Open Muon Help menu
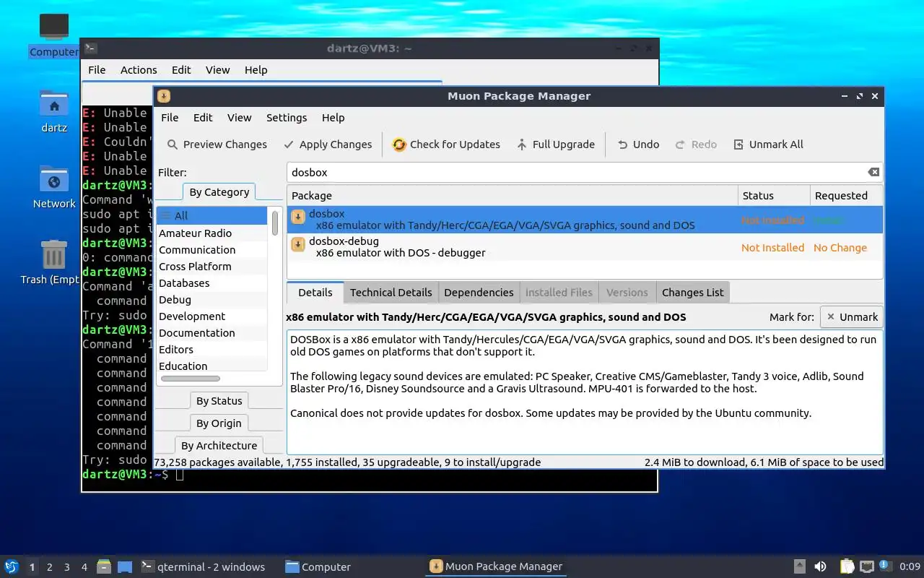924x578 pixels. pyautogui.click(x=333, y=118)
